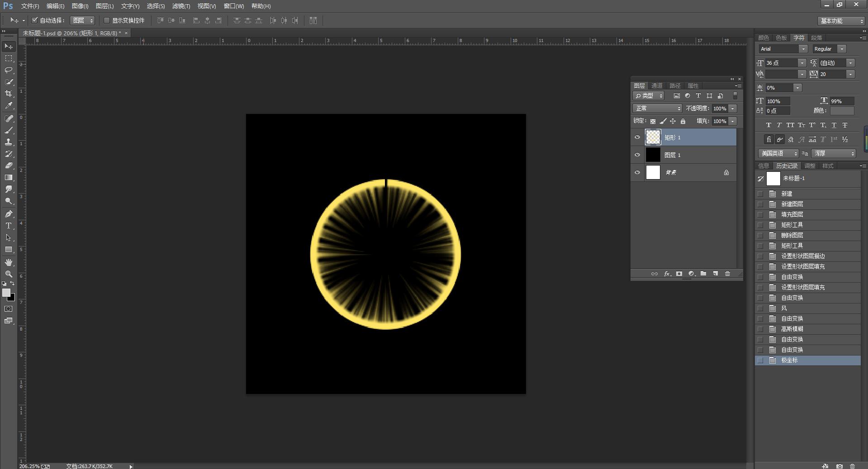Viewport: 868px width, 469px height.
Task: Select the Hand tool
Action: (9, 262)
